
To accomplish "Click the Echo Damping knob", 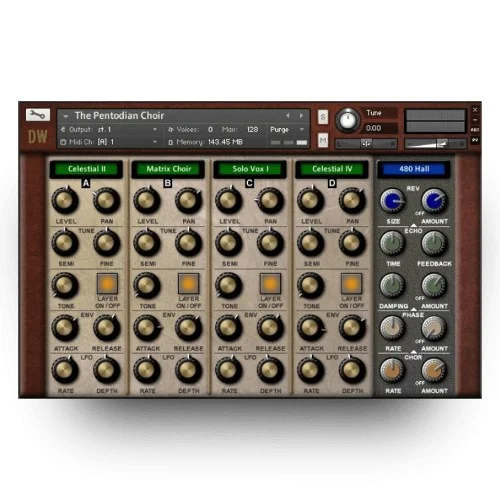I will [393, 285].
